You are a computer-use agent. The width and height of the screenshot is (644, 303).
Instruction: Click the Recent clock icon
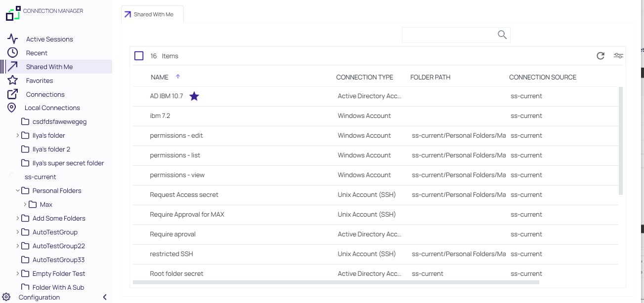pyautogui.click(x=12, y=53)
